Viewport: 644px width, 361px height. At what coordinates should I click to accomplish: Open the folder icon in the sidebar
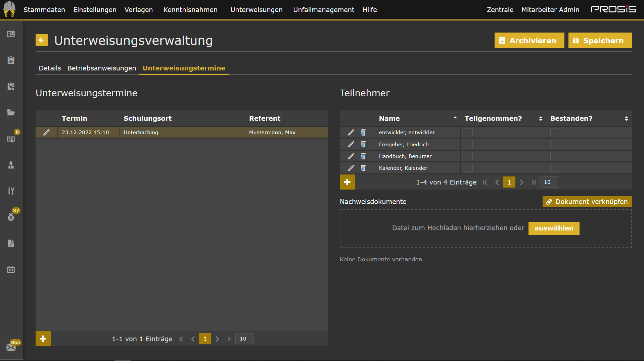coord(11,112)
